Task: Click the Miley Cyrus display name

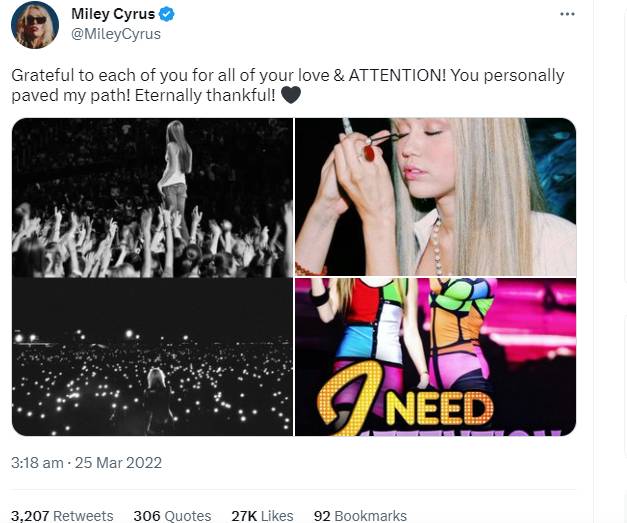Action: (x=113, y=14)
